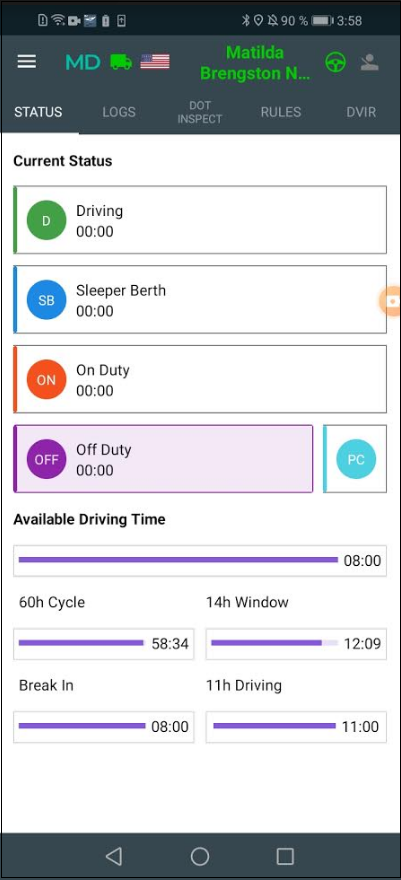
Task: Select the PC personal conveyance status
Action: pos(355,459)
